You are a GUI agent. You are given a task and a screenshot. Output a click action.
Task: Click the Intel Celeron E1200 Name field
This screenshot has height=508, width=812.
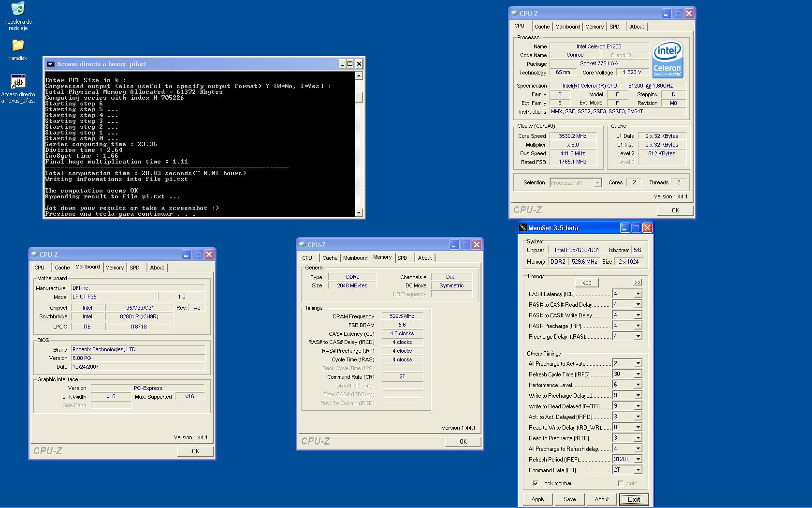599,46
